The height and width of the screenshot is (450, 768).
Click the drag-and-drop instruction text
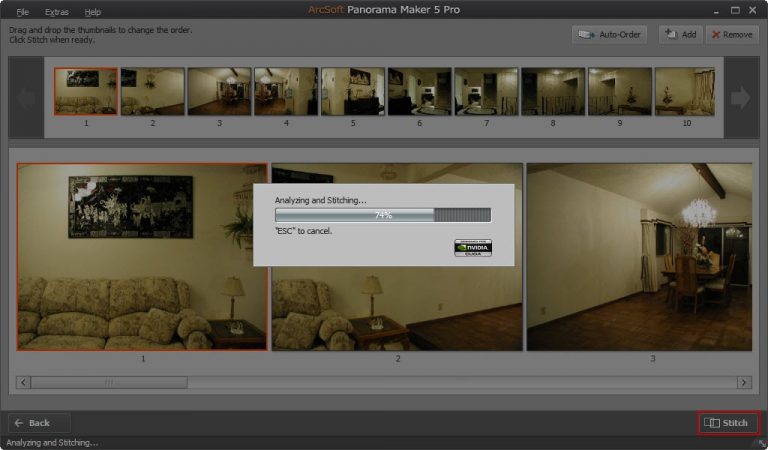click(100, 35)
